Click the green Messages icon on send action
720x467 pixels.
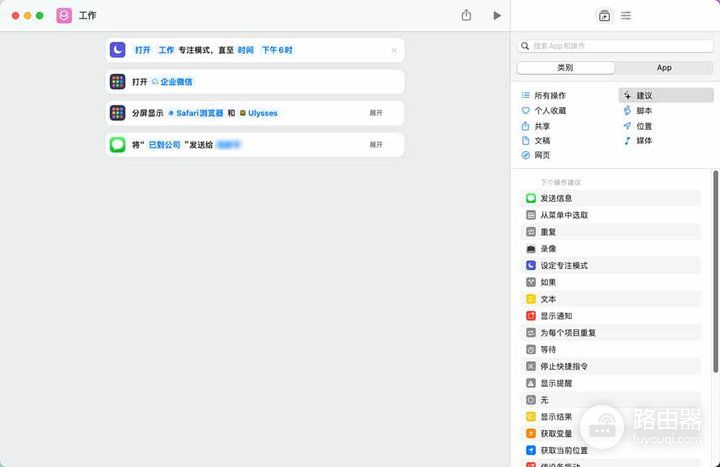(118, 144)
